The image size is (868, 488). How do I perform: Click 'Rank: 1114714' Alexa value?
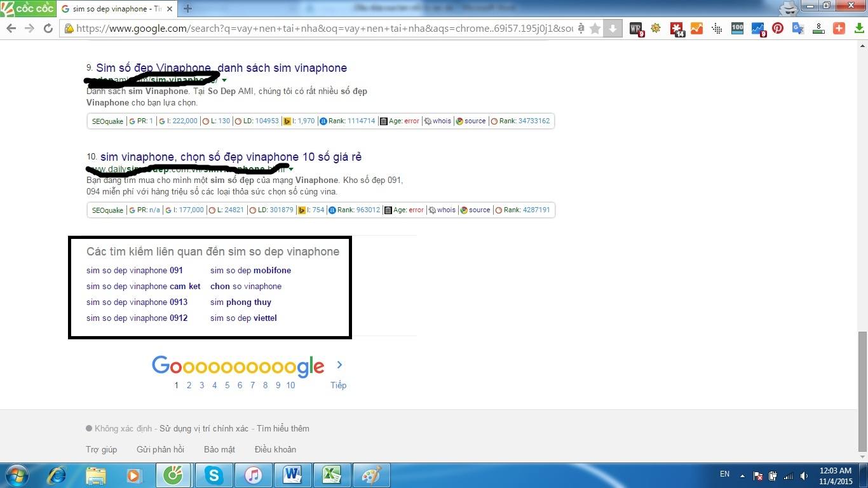pyautogui.click(x=352, y=121)
